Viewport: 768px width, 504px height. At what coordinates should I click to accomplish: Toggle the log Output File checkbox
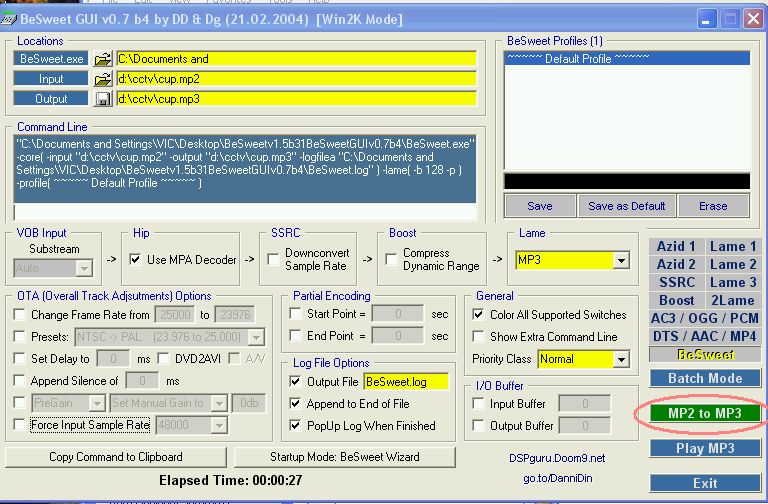pyautogui.click(x=295, y=382)
